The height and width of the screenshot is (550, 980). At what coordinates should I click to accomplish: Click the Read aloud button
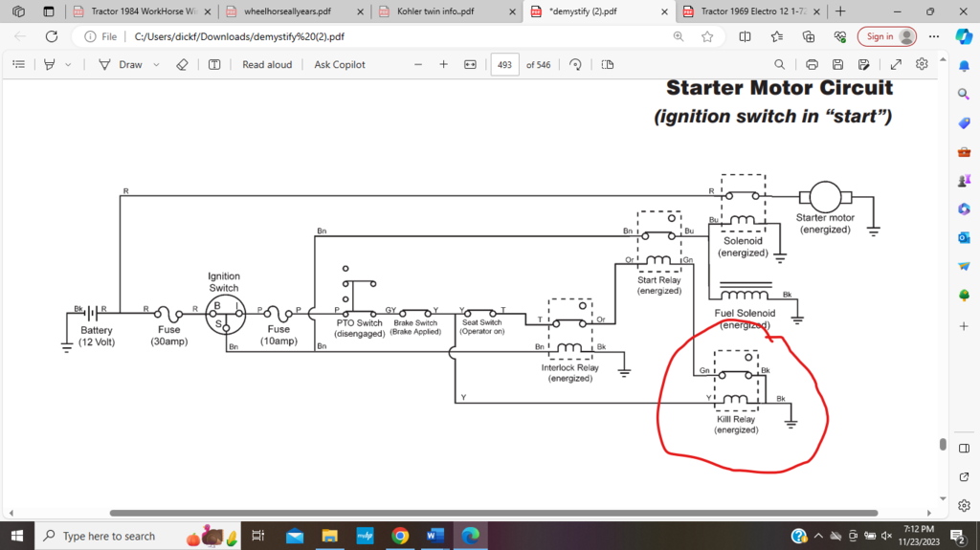click(267, 64)
